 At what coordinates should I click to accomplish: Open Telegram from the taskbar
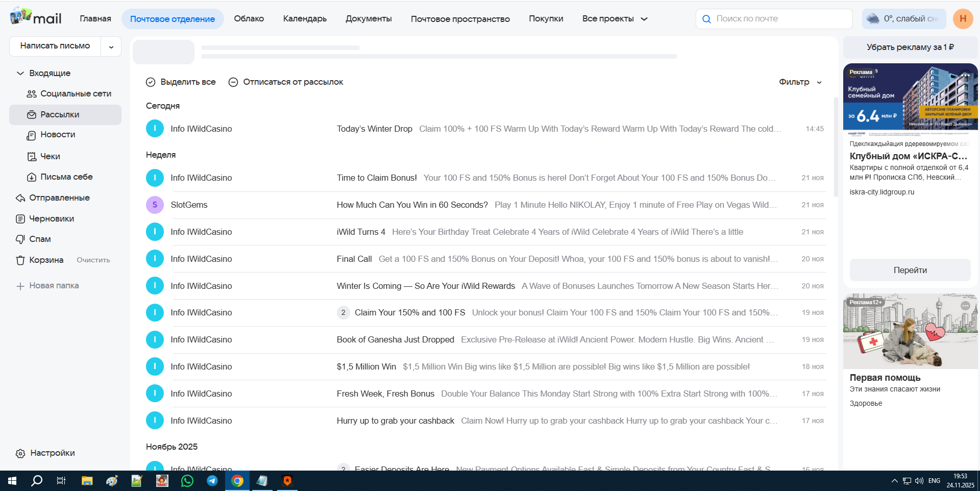point(212,481)
